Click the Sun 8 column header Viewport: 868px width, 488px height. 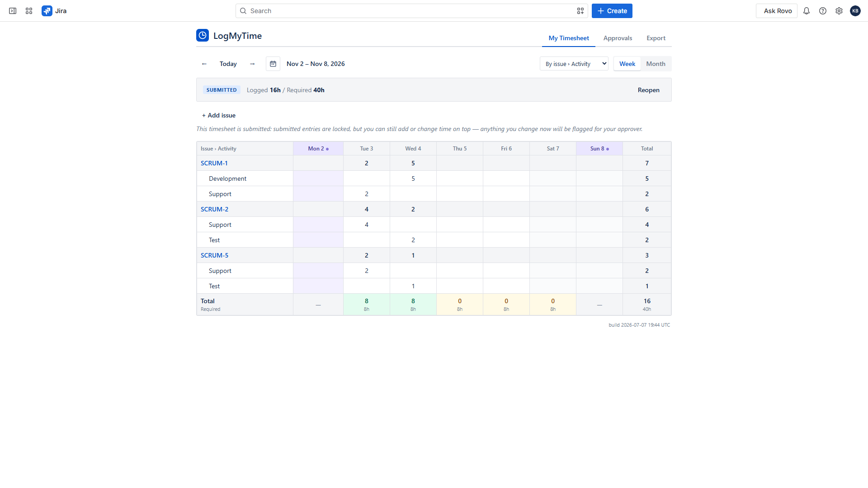click(x=599, y=149)
